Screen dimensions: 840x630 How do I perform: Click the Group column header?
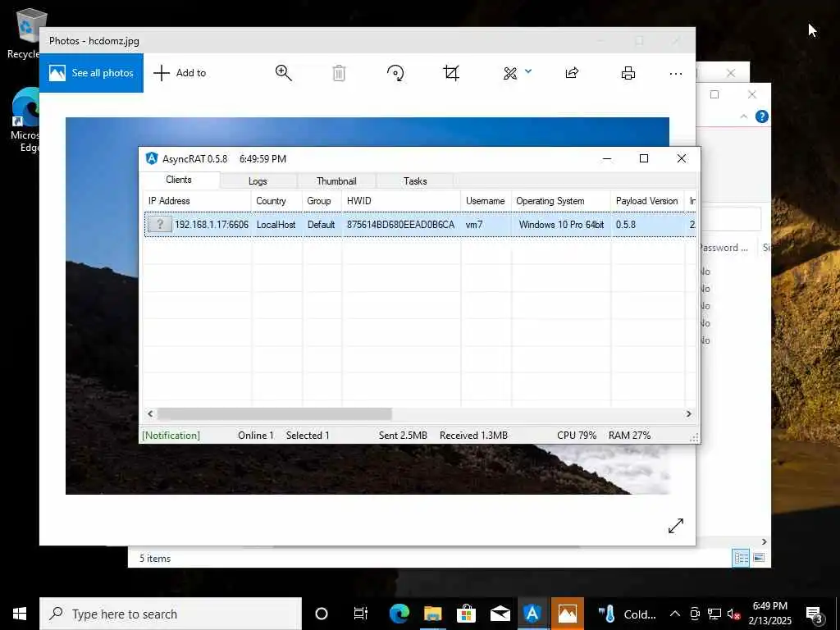[322, 201]
